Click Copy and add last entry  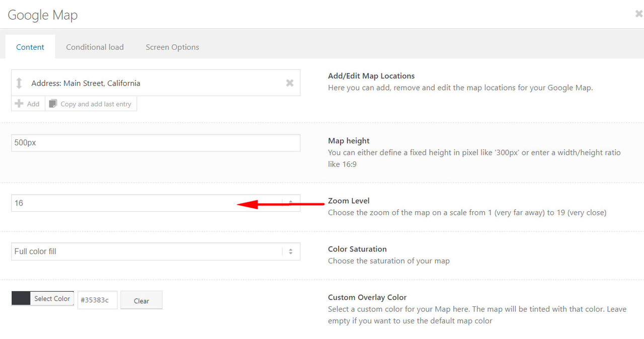[x=91, y=104]
